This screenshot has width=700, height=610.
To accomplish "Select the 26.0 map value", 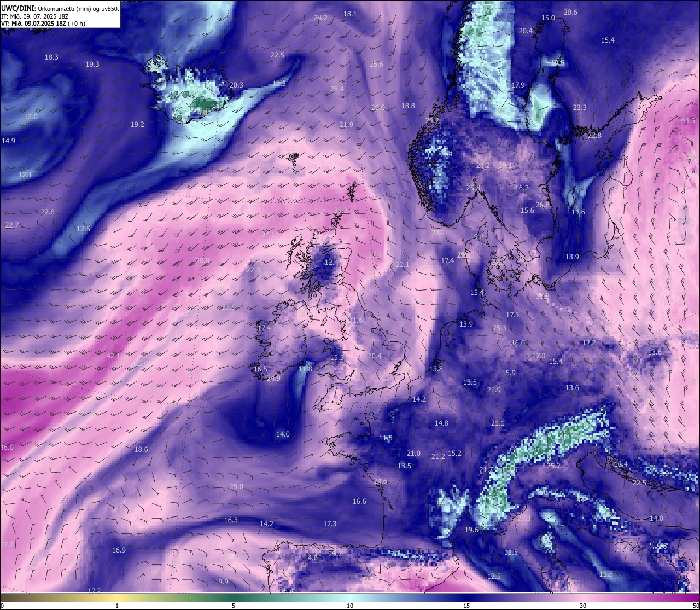I will point(378,107).
